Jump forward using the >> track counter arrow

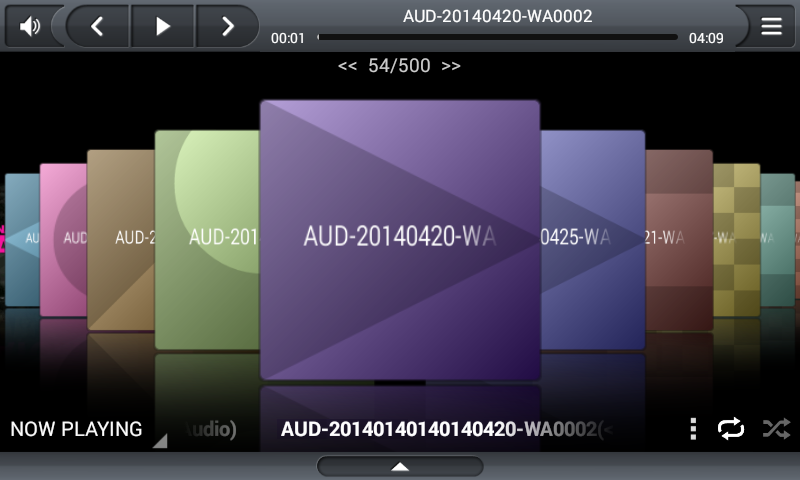click(x=451, y=66)
